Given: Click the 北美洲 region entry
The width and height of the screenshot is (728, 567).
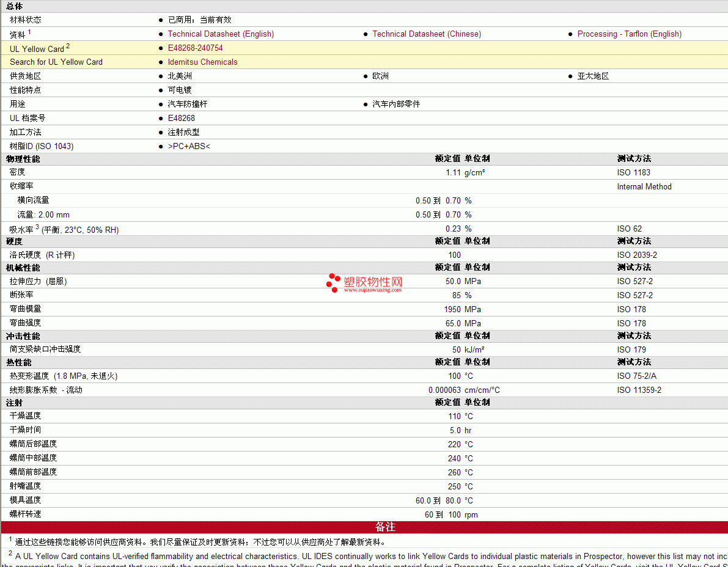Looking at the screenshot, I should point(180,76).
